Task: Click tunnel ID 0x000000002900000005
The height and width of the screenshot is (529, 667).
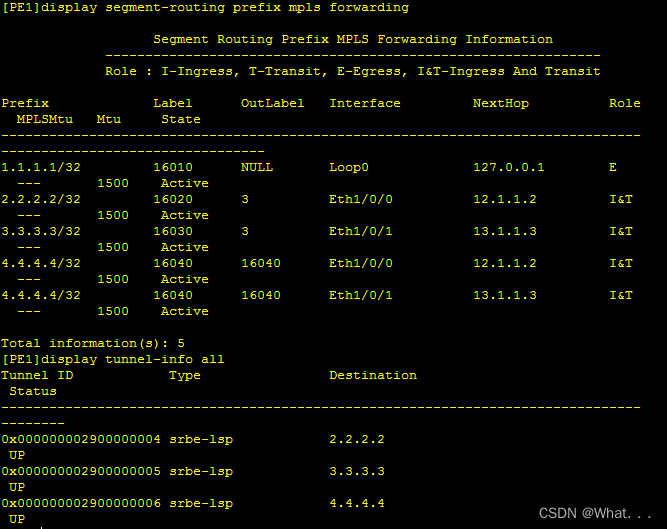Action: (x=81, y=471)
